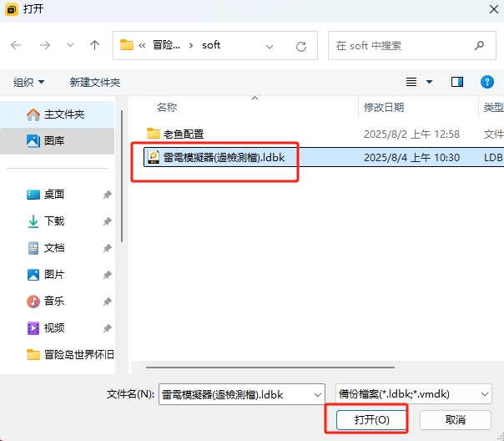The image size is (504, 441).
Task: Expand the address bar path dropdown
Action: (x=270, y=47)
